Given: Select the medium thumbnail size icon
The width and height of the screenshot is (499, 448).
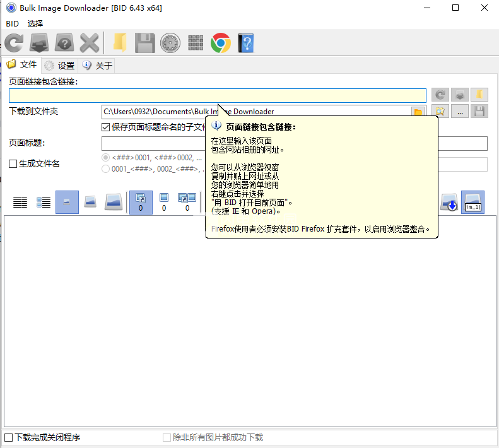Looking at the screenshot, I should 90,202.
